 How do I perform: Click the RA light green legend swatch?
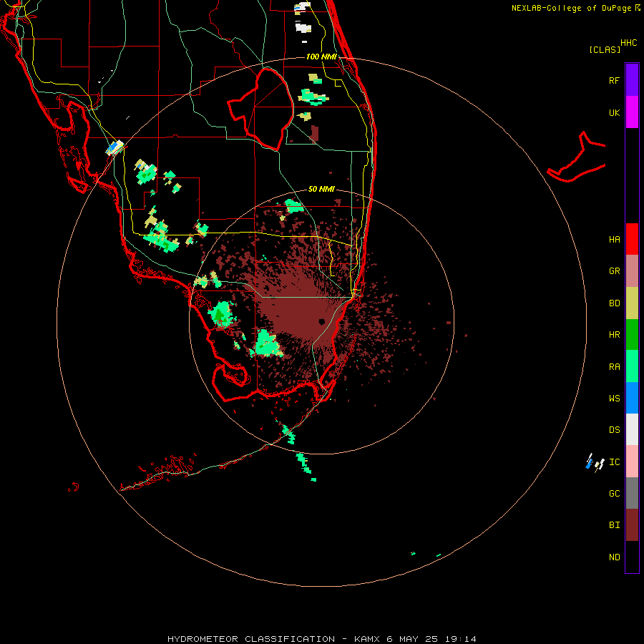click(632, 366)
